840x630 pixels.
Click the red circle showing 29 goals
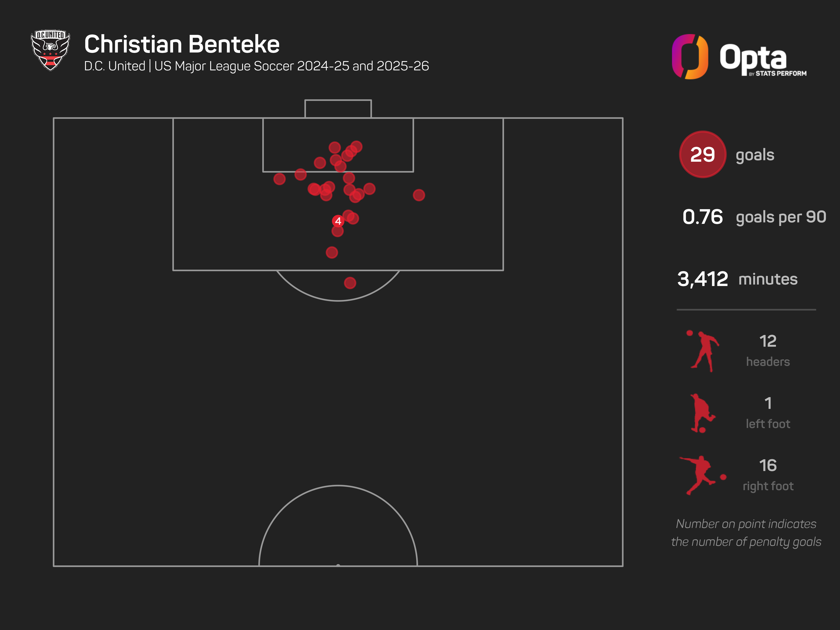[x=702, y=154]
